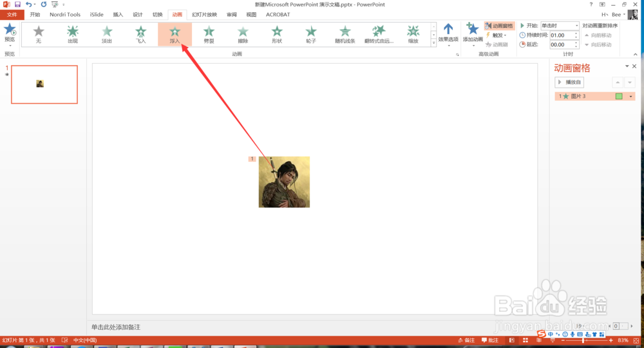The height and width of the screenshot is (348, 644).
Task: Go to the gallery's previous row with the up arrow
Action: 433,26
